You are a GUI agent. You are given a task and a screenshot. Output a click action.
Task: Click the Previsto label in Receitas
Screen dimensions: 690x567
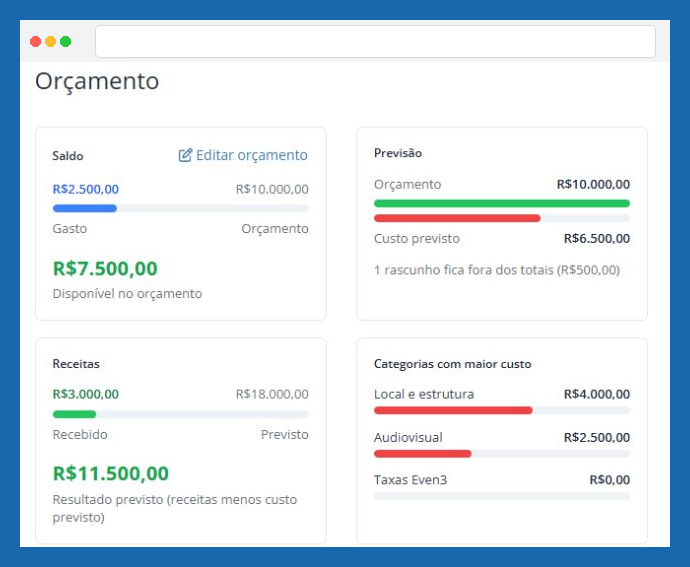point(285,434)
